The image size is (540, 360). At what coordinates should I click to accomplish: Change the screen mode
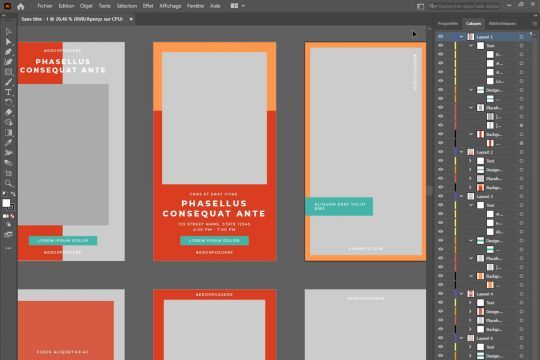(x=8, y=235)
